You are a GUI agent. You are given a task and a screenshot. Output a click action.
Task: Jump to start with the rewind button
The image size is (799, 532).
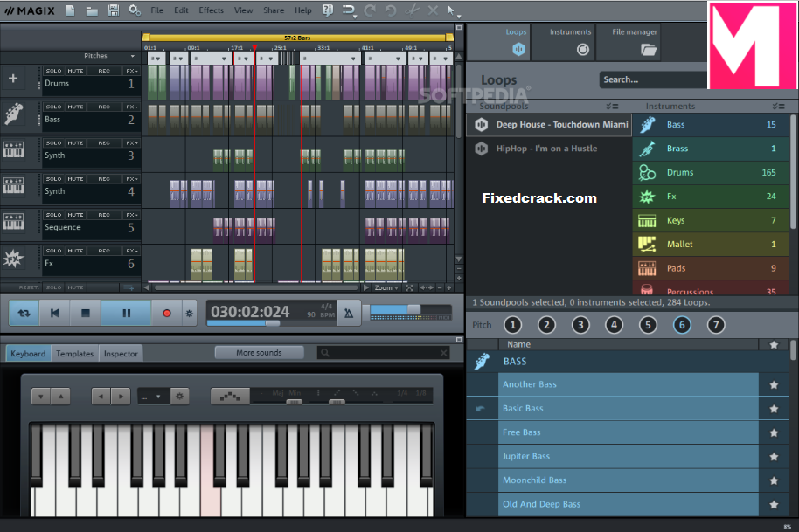click(54, 313)
